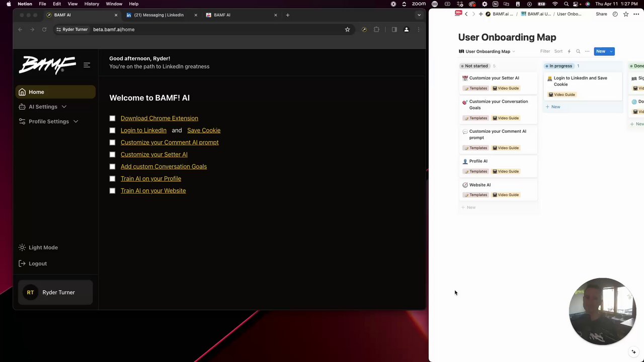Open Train AI on your Website link
This screenshot has width=644, height=362.
(x=153, y=191)
